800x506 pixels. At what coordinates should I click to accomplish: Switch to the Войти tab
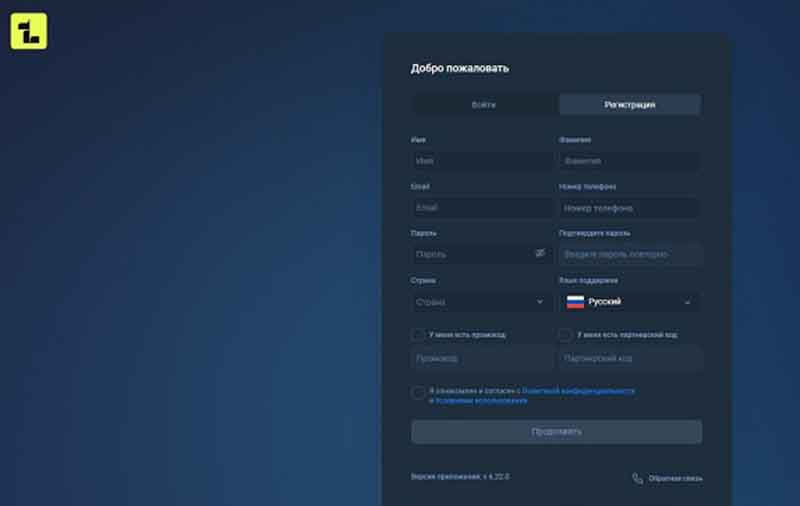tap(484, 105)
